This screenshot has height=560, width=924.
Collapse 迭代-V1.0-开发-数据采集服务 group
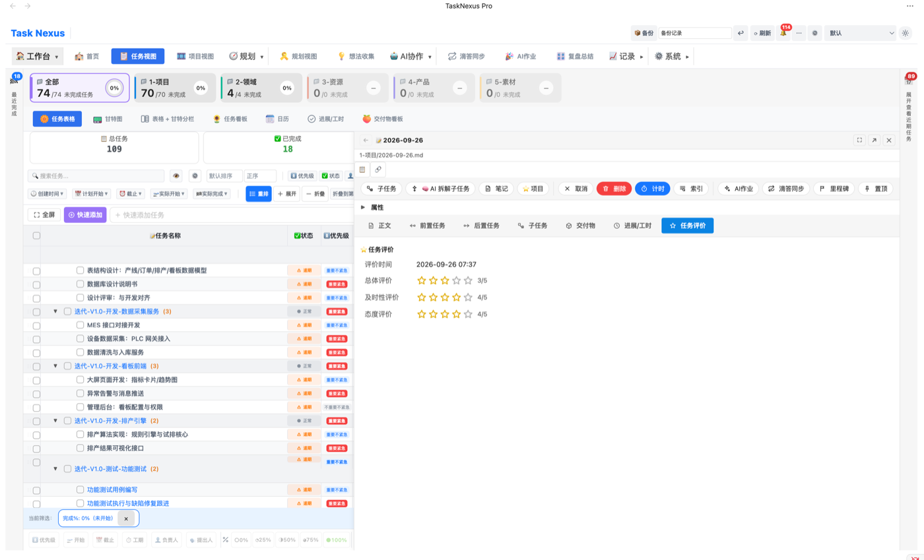(55, 311)
